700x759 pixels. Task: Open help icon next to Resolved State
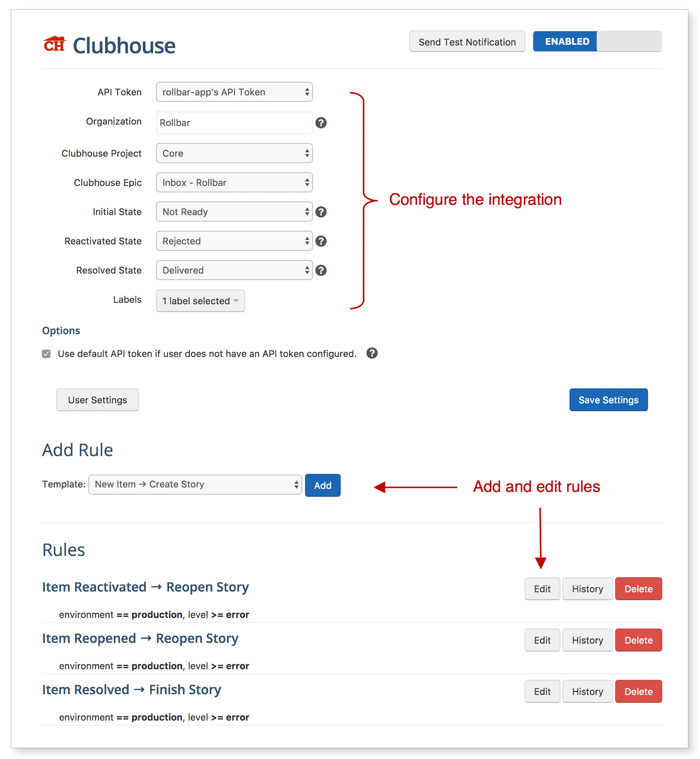[321, 270]
